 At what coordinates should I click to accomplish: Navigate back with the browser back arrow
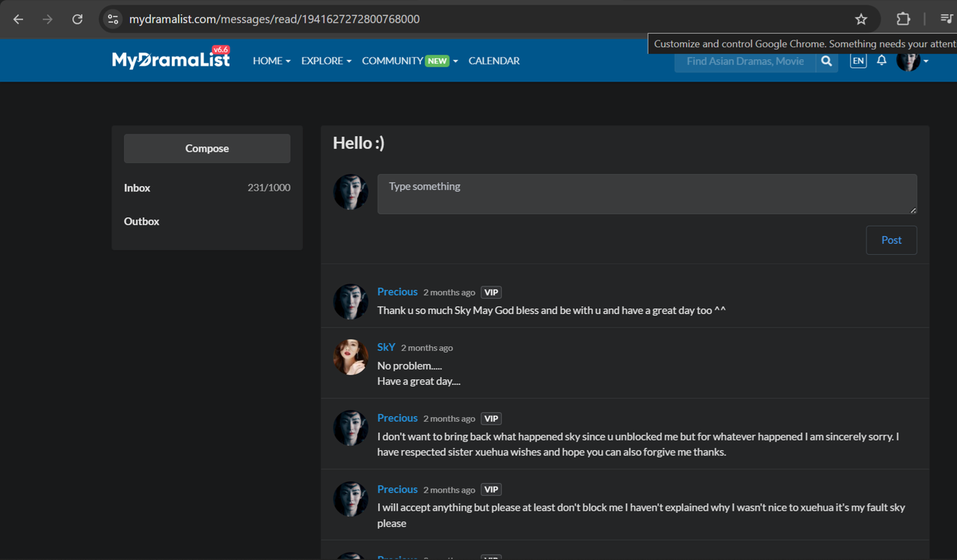18,19
